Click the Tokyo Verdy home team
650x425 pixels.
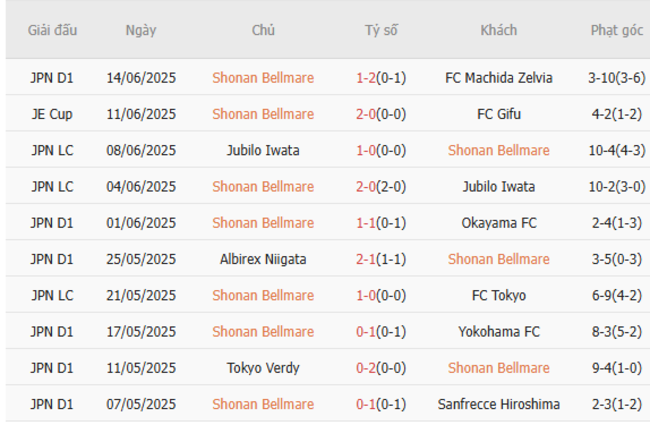pyautogui.click(x=263, y=368)
